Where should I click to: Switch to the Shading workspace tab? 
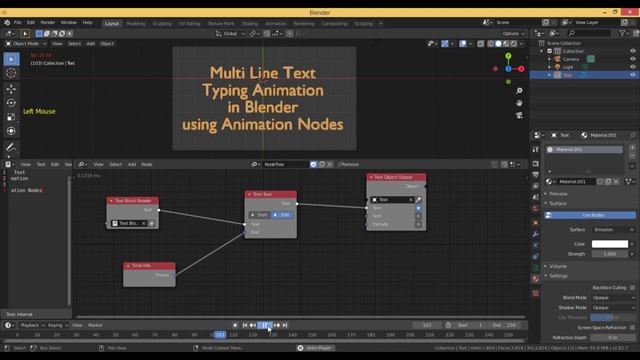[250, 24]
